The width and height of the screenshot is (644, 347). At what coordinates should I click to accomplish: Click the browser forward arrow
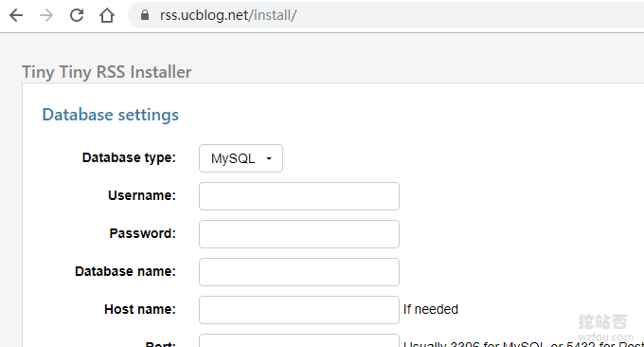[x=46, y=15]
